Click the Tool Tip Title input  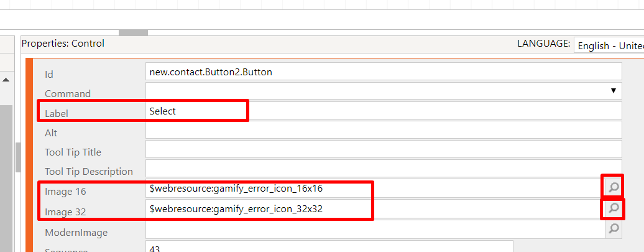383,149
